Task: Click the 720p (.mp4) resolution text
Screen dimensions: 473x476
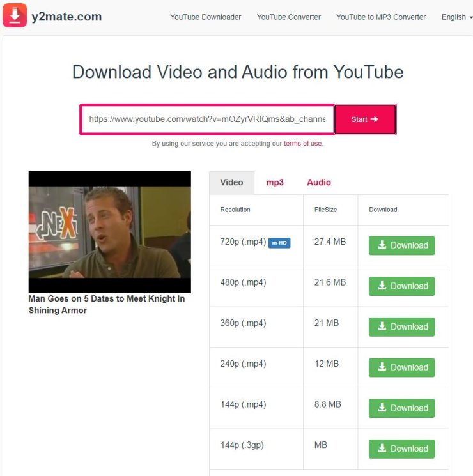Action: pyautogui.click(x=243, y=242)
